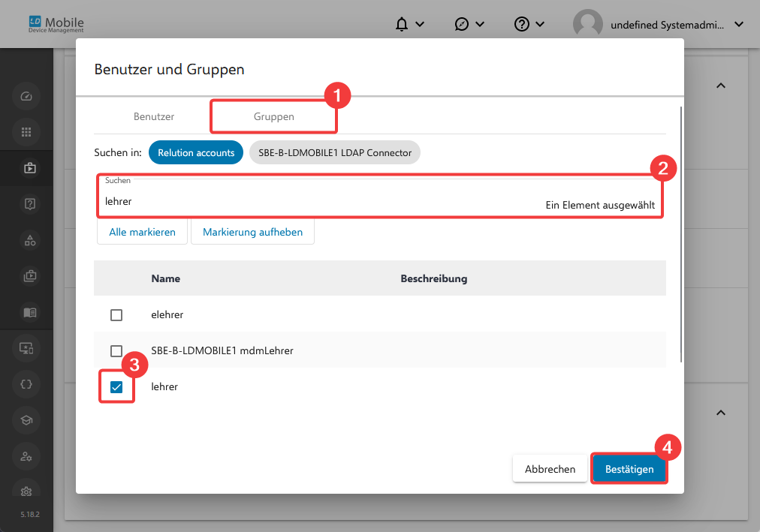Screen dimensions: 760x532
Task: Click the dialog's vertical scrollbar
Action: point(681,234)
